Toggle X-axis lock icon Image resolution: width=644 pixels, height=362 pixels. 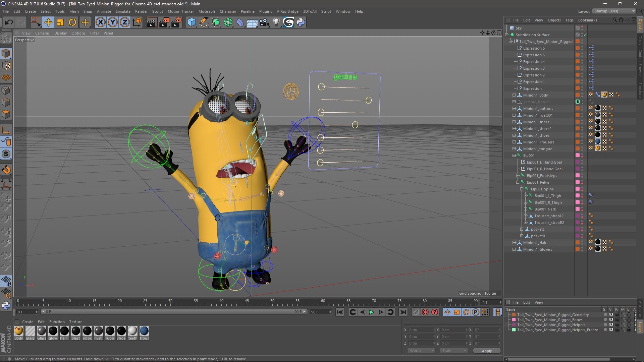point(100,22)
